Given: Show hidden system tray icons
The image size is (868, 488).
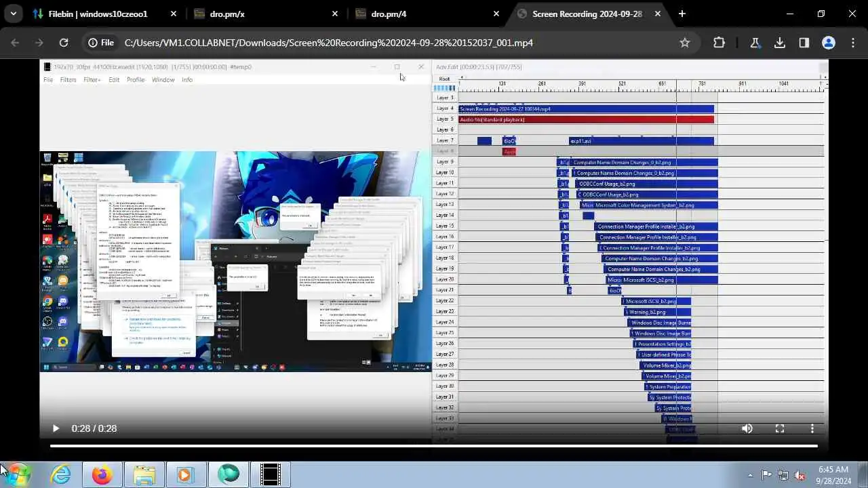Looking at the screenshot, I should (750, 475).
